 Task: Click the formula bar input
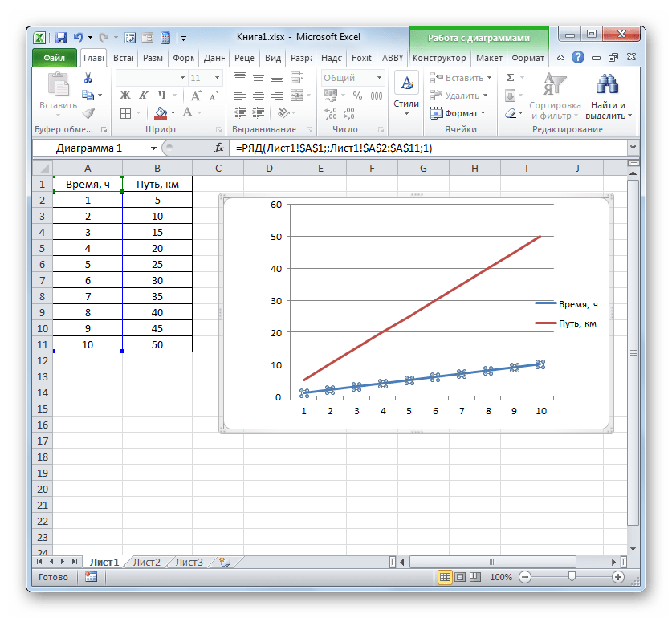click(x=429, y=148)
